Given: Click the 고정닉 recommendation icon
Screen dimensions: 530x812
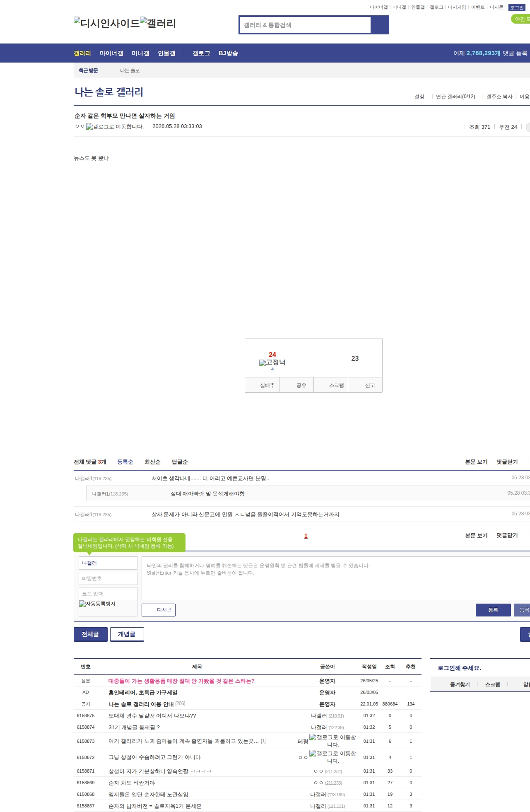Looking at the screenshot, I should pyautogui.click(x=272, y=362).
